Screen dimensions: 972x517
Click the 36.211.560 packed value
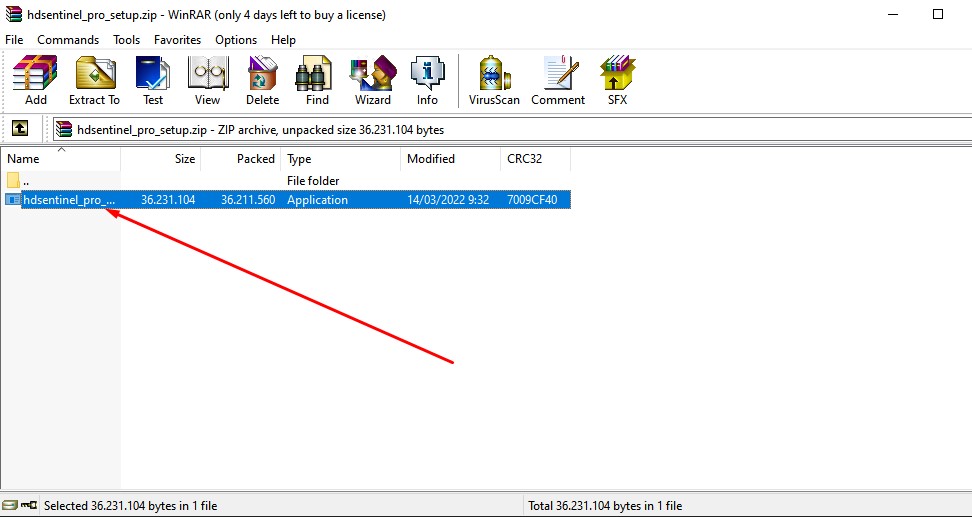click(x=248, y=200)
